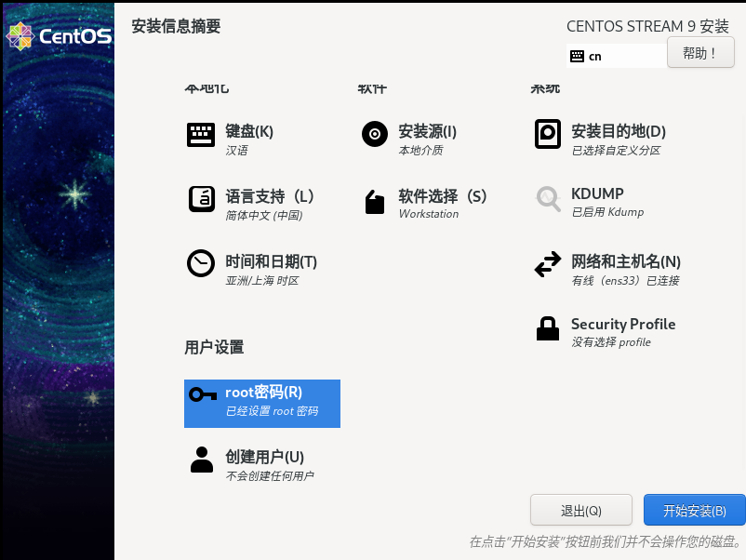Click 已经设置 root 密码 status text
This screenshot has width=746, height=560.
[273, 411]
